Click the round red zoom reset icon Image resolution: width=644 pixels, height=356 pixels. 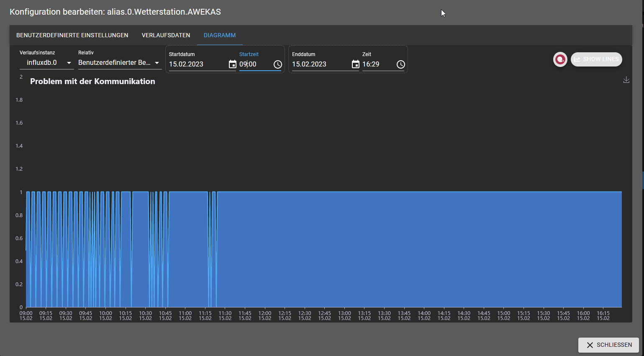click(x=560, y=59)
